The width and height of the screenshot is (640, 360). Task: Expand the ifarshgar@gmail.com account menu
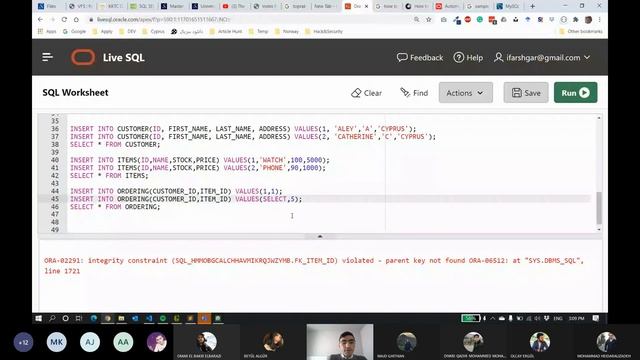coord(542,58)
